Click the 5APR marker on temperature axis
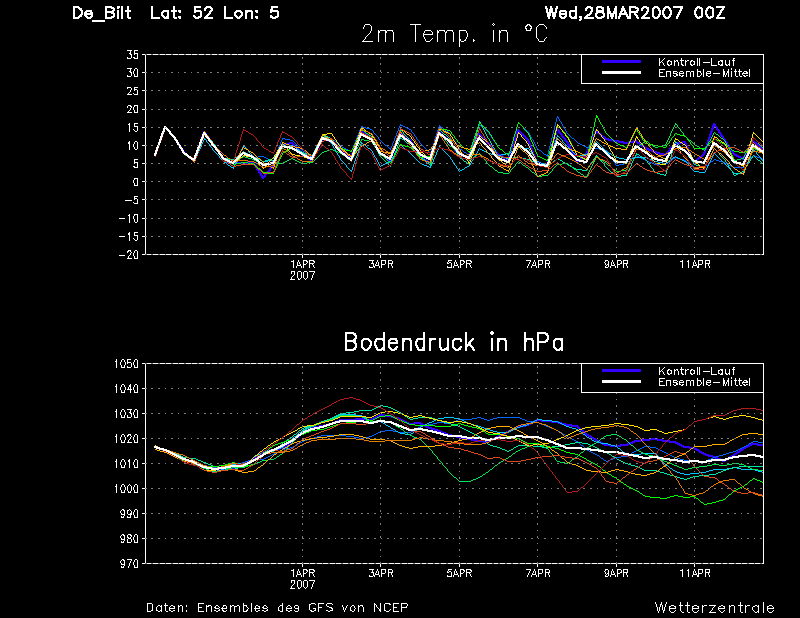Viewport: 800px width, 618px height. (459, 264)
